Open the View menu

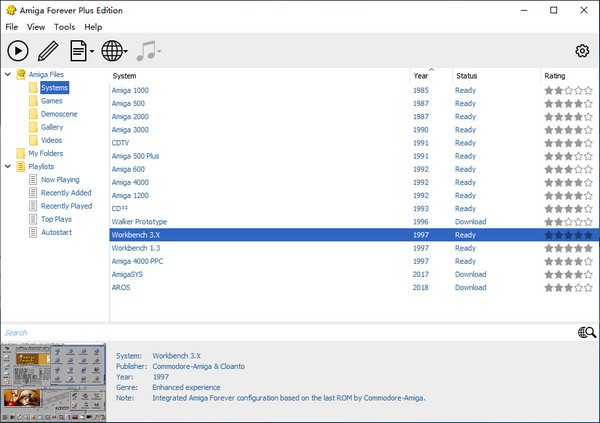point(36,27)
